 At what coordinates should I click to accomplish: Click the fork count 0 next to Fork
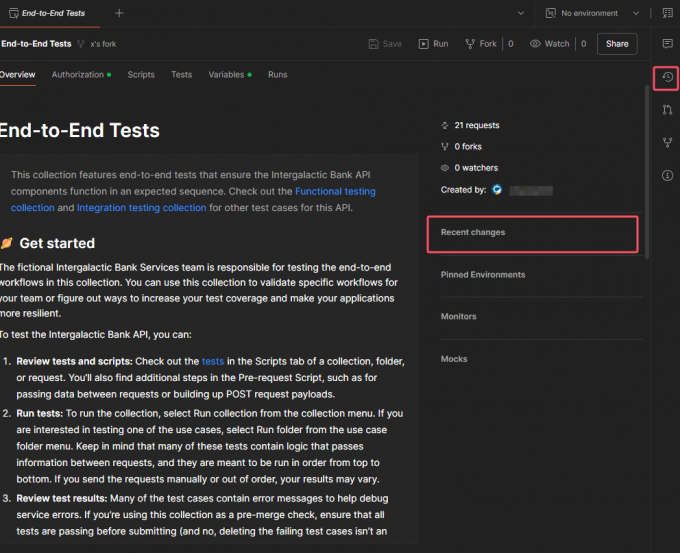[510, 44]
